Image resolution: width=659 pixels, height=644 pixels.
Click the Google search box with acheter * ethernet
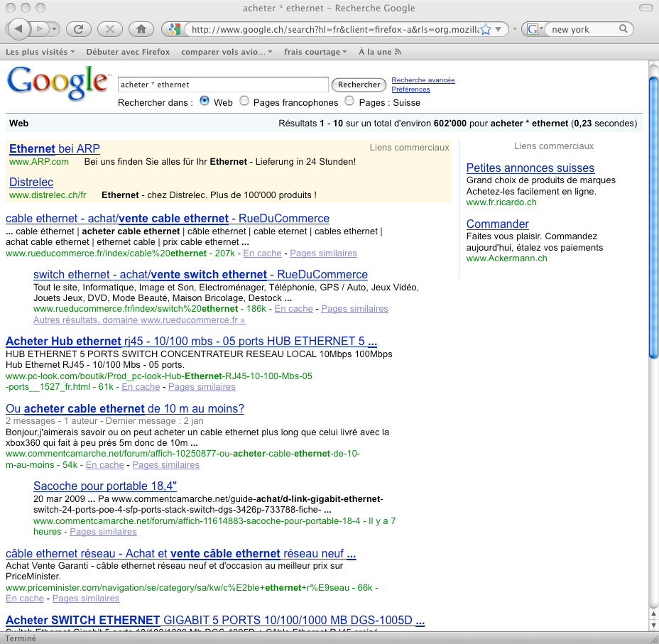click(223, 84)
